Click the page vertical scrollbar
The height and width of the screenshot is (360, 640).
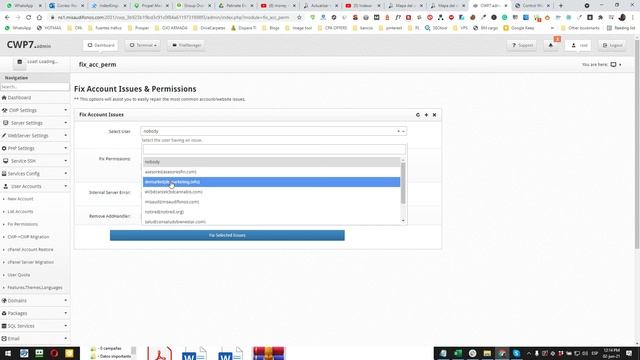(637, 143)
